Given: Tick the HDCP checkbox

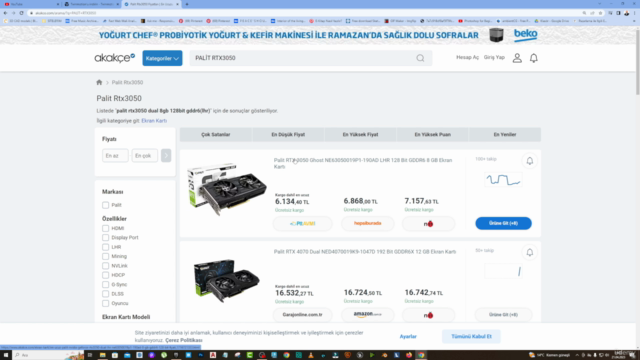Looking at the screenshot, I should [x=106, y=275].
